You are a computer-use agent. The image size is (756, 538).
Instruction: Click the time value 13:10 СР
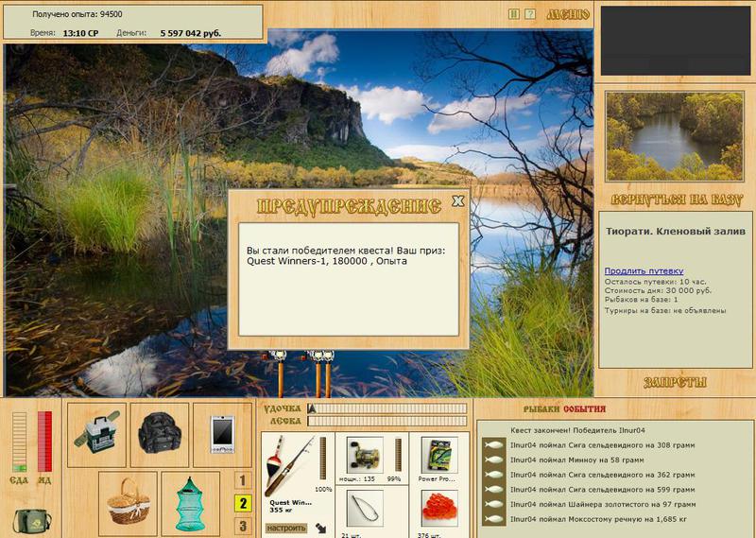80,33
